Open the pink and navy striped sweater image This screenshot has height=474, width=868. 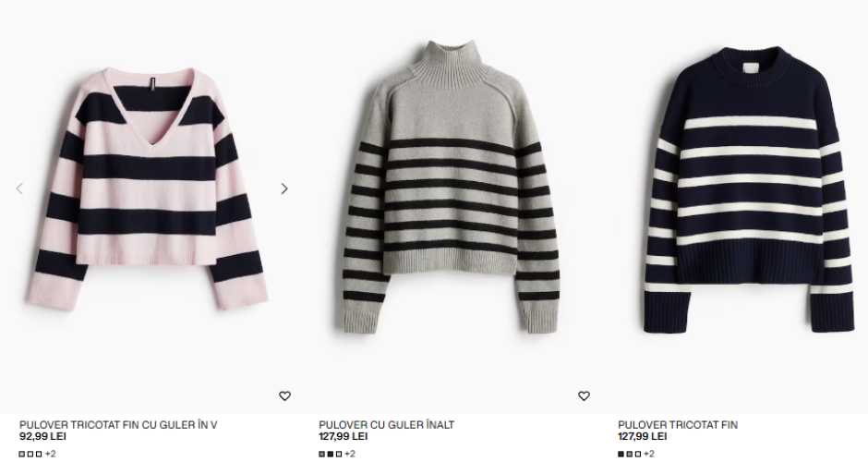point(147,188)
